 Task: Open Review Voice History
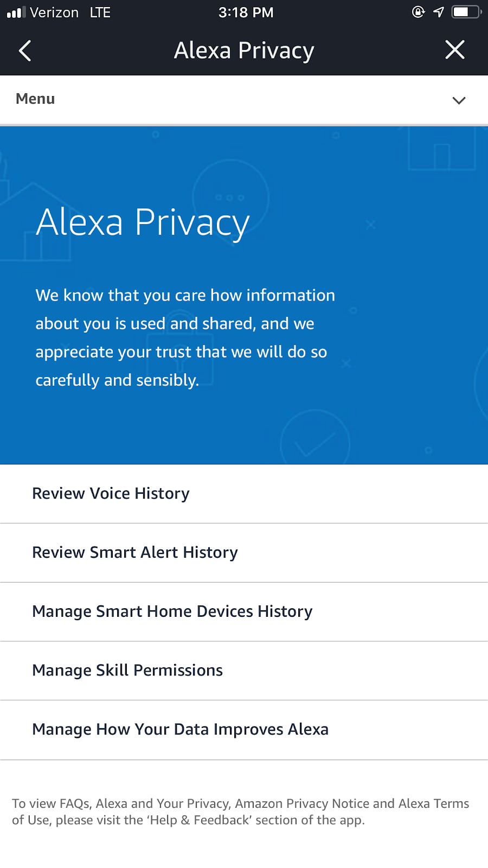111,494
